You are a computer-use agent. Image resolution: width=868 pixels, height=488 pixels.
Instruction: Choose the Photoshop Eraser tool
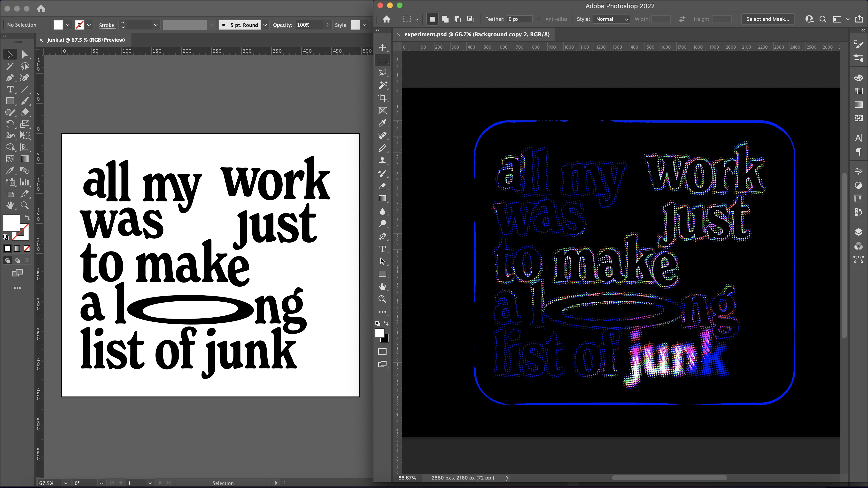point(382,186)
